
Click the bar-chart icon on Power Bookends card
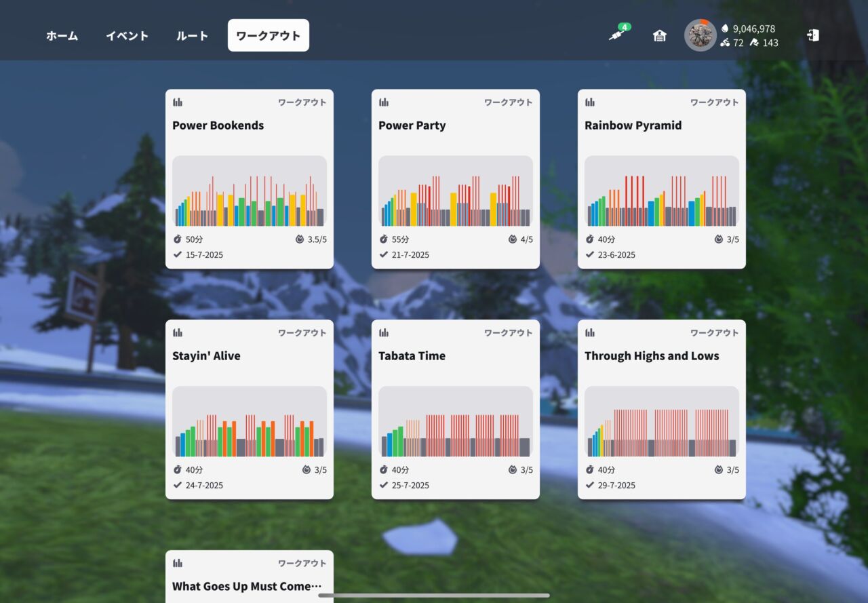point(178,102)
